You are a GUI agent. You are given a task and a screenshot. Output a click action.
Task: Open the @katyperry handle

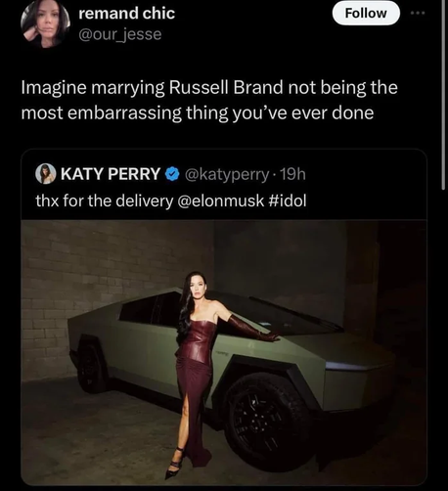(227, 175)
